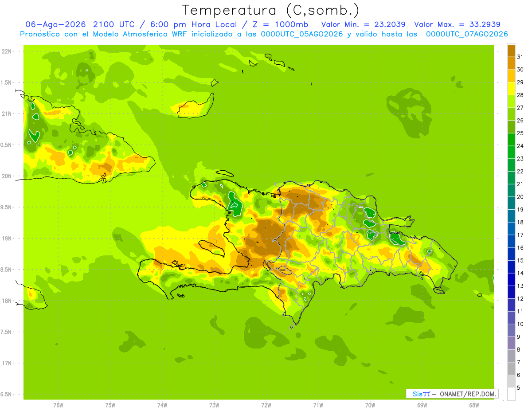Select the date text "06-Ago-2026"

(56, 24)
